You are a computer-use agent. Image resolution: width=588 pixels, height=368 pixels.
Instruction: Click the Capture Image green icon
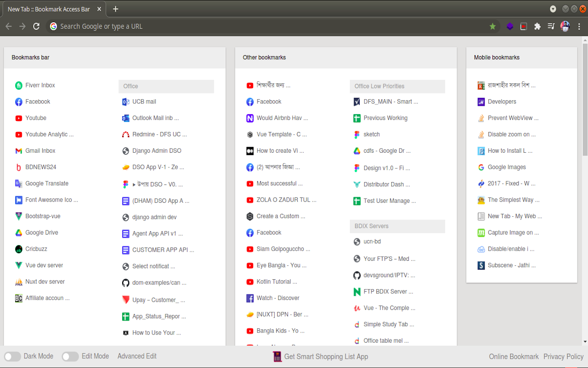point(481,233)
